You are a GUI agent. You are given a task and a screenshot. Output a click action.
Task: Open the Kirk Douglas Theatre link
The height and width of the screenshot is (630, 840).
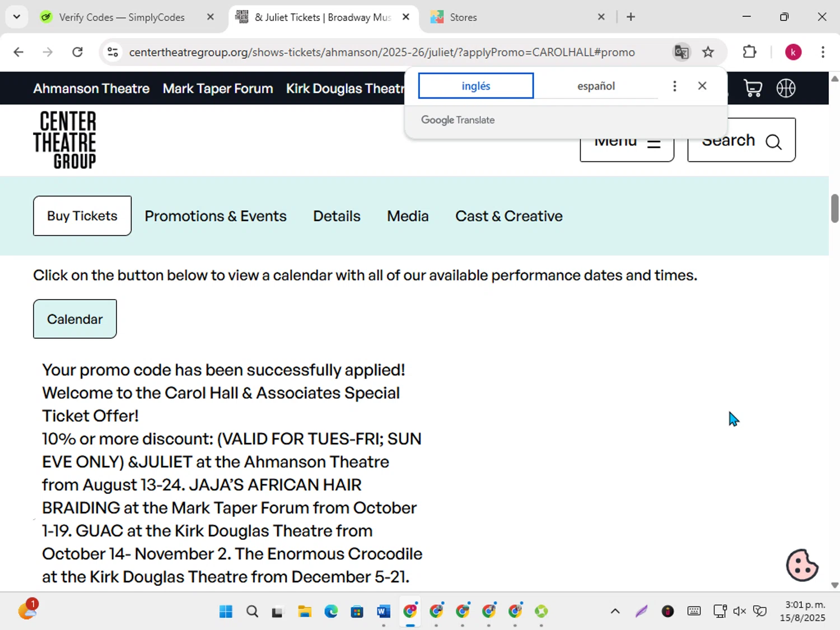click(345, 88)
